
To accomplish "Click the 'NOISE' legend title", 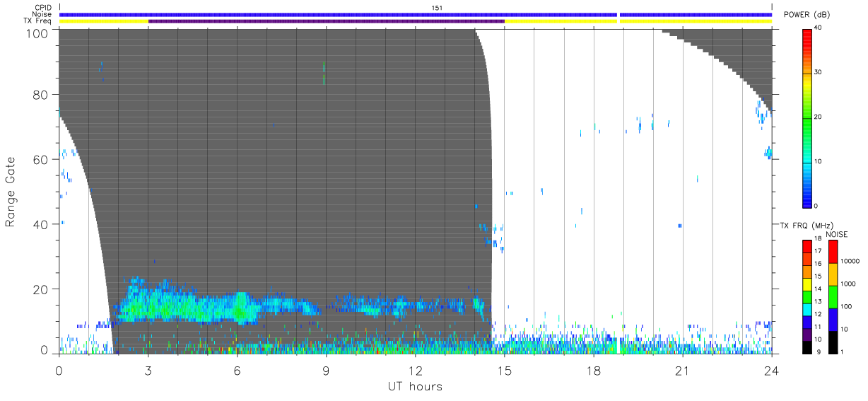I will pyautogui.click(x=836, y=234).
